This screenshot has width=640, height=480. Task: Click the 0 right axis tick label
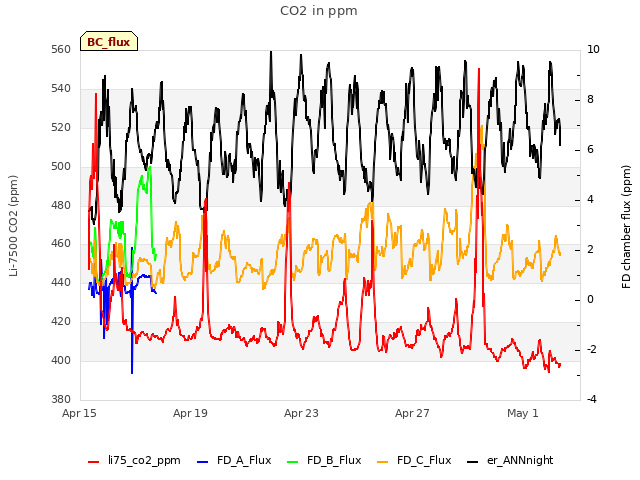pyautogui.click(x=591, y=300)
